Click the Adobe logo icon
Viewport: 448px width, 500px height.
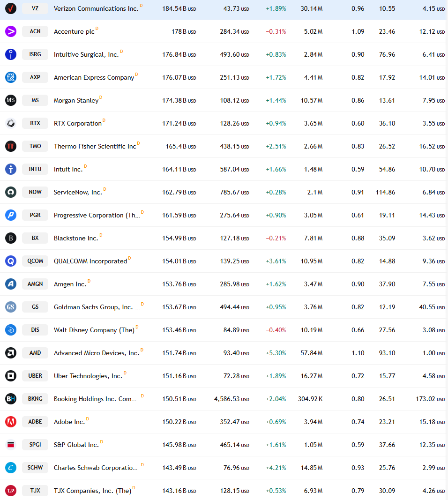click(x=10, y=422)
